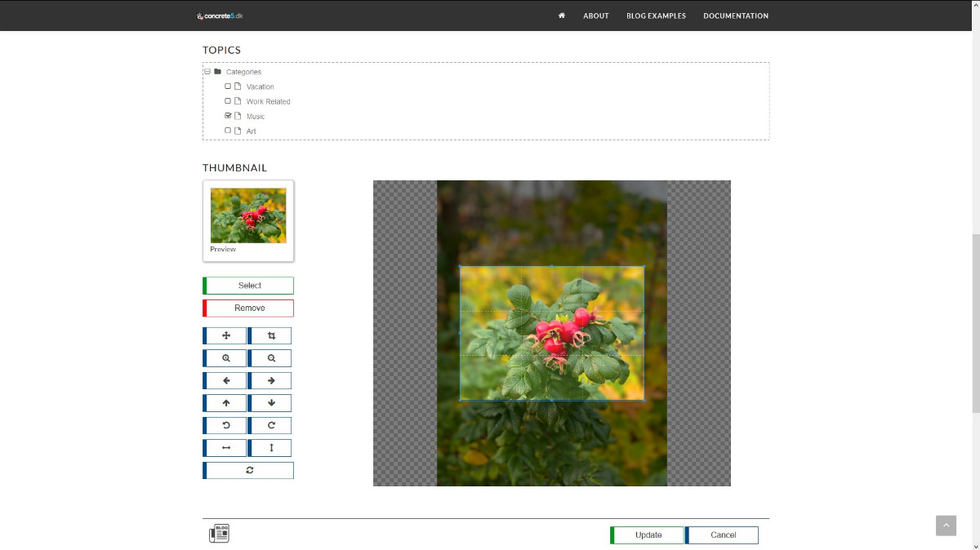Rotate the image counter-clockwise

point(226,426)
